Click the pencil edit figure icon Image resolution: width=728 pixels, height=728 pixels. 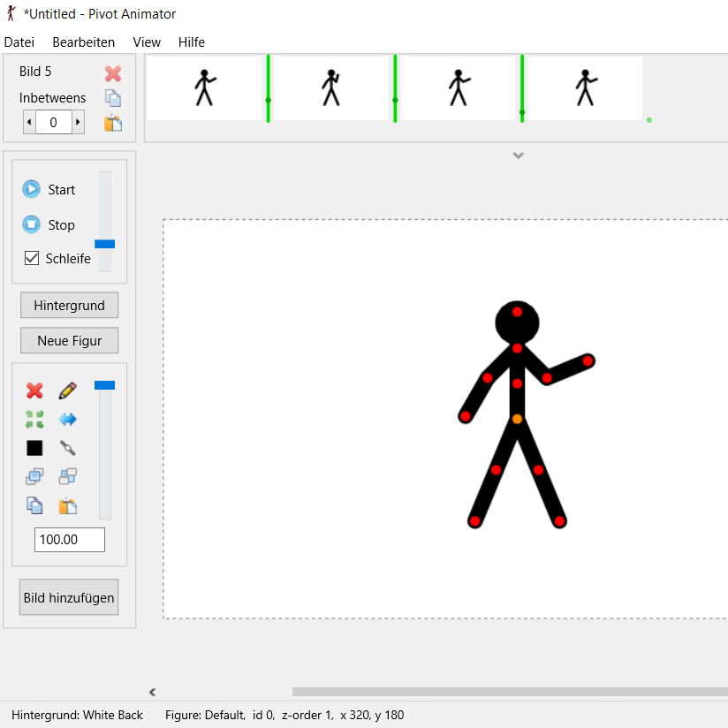tap(67, 391)
